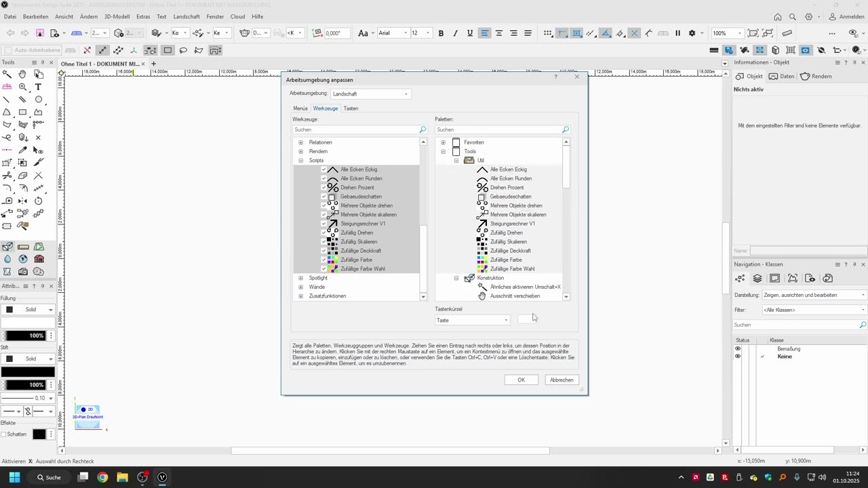The image size is (868, 488).
Task: Open the Extras menu
Action: [x=143, y=16]
